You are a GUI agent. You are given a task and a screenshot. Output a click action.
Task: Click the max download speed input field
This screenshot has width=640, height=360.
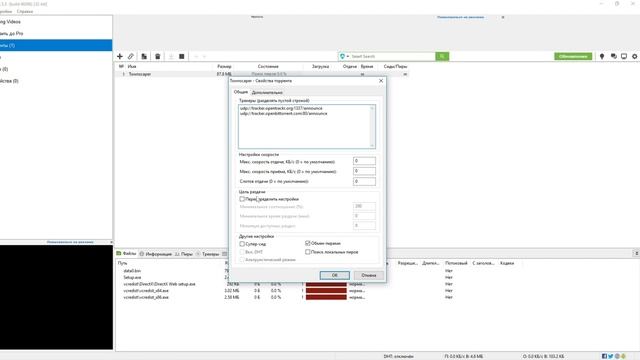click(364, 171)
